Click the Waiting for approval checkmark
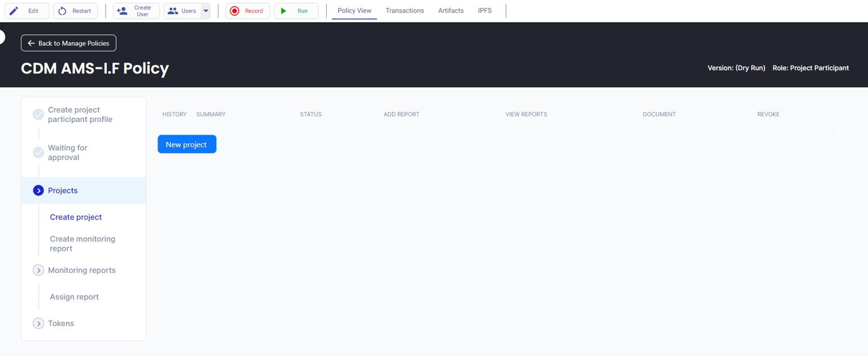This screenshot has width=868, height=356. [38, 153]
